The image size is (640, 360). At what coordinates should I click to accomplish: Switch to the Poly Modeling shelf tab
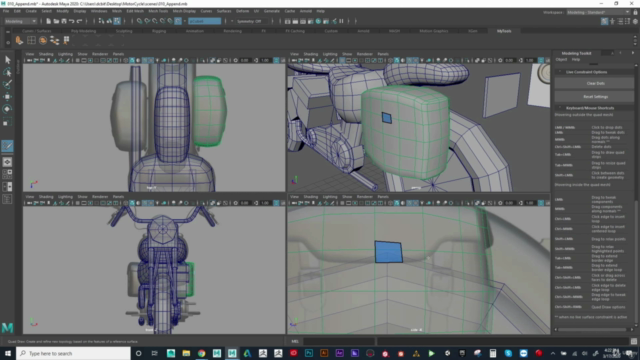coord(83,31)
